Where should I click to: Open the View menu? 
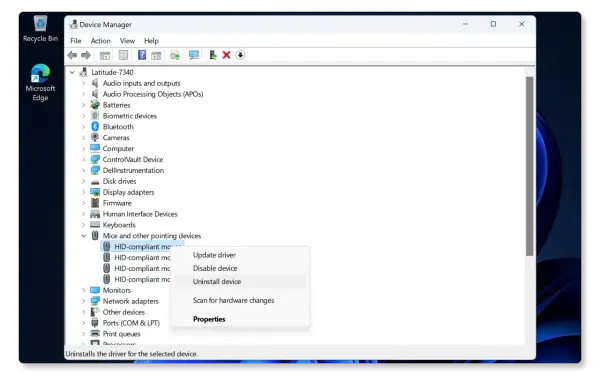point(127,41)
